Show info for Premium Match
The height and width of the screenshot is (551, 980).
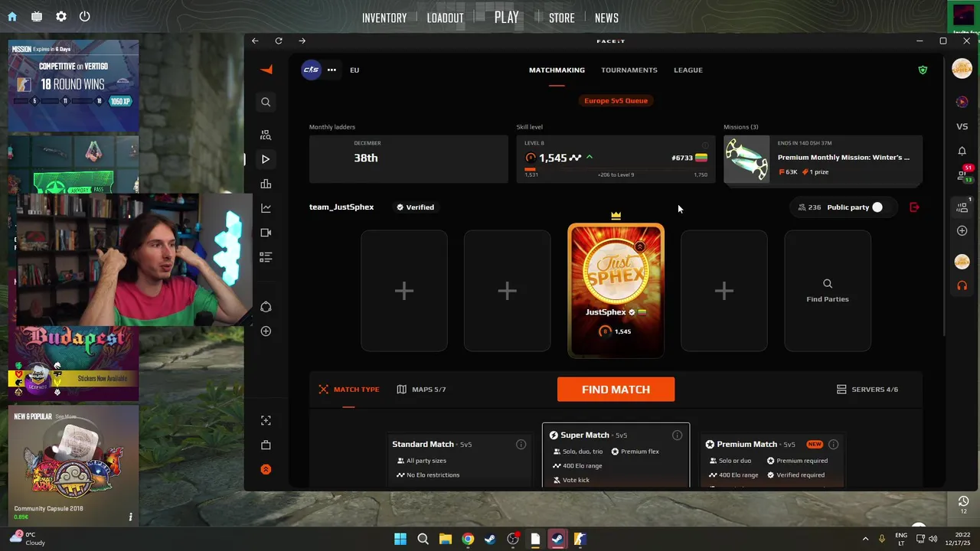coord(833,445)
